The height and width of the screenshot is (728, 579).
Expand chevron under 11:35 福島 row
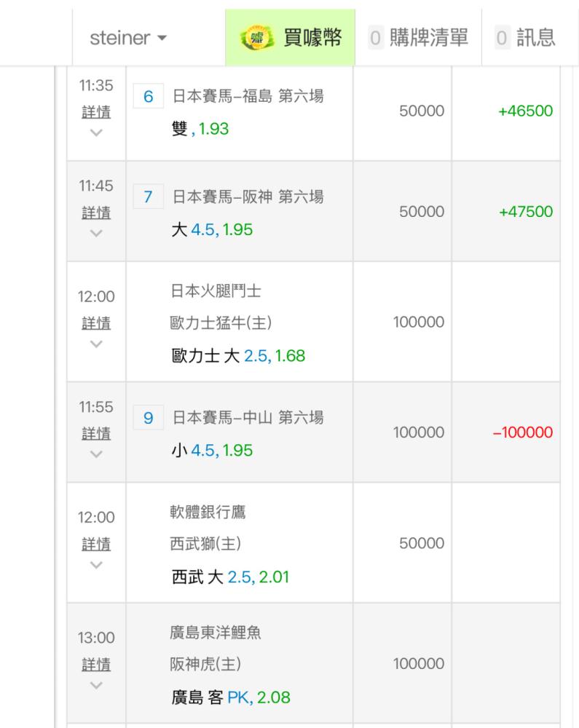96,133
